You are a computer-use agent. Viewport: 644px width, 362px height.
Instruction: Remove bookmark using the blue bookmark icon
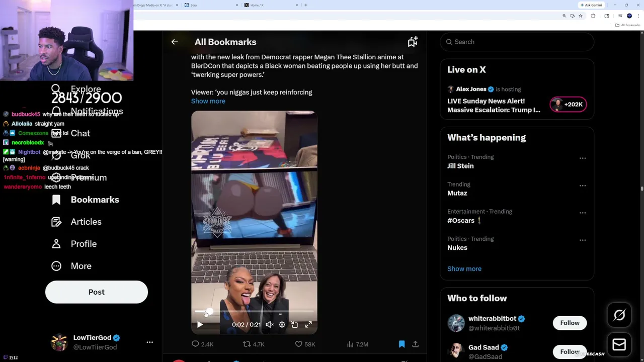[x=401, y=344]
